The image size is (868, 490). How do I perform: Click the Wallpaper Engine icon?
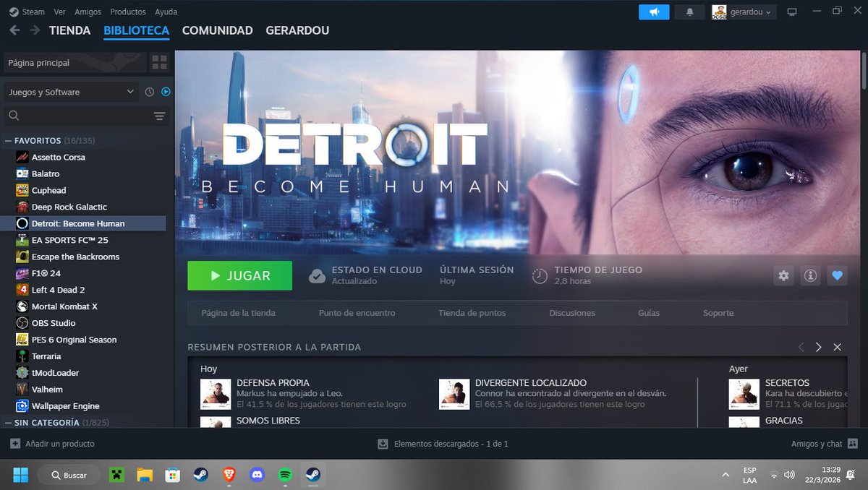22,406
